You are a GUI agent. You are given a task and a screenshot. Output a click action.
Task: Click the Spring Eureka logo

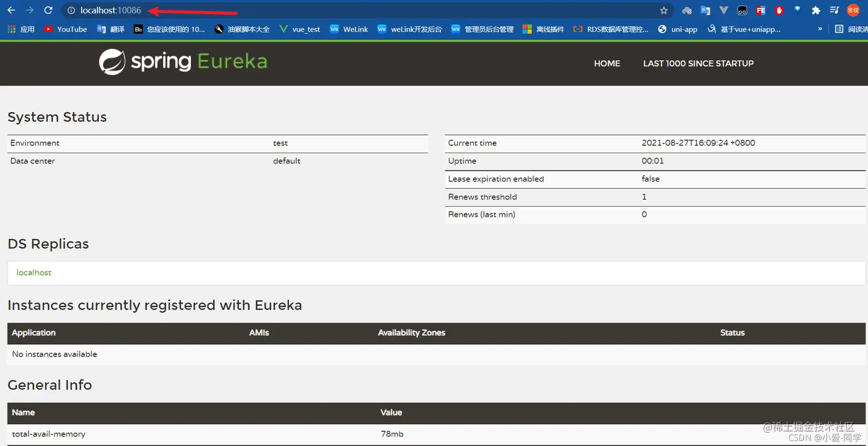(183, 61)
